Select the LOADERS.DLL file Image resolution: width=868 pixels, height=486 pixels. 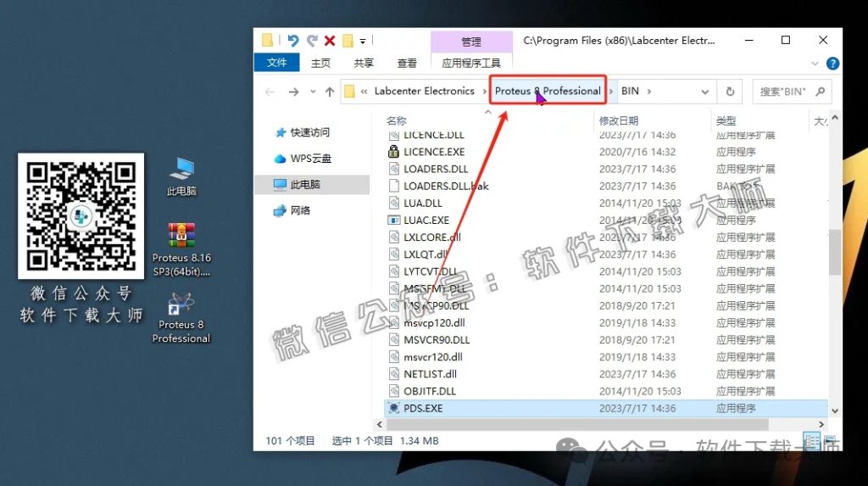(x=436, y=169)
